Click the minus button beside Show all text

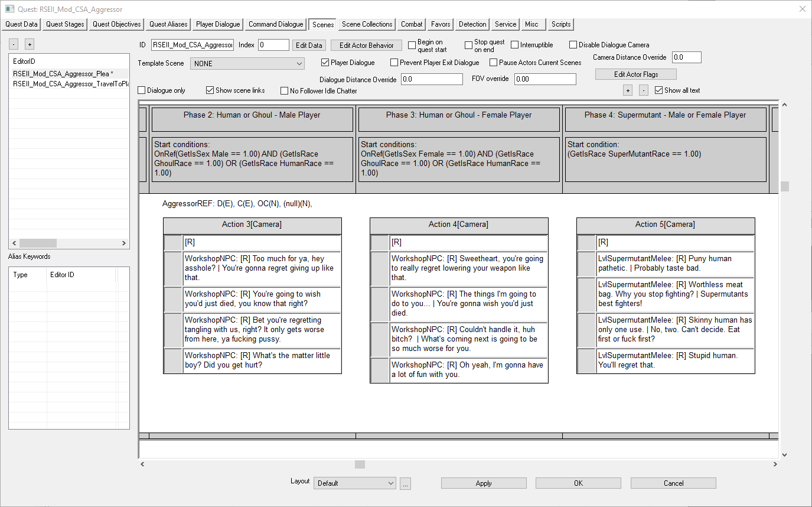644,90
